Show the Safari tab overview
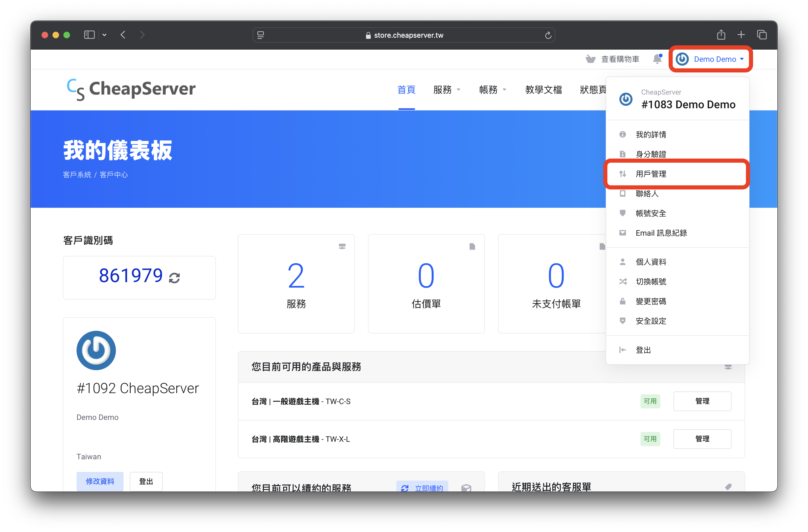The height and width of the screenshot is (532, 808). click(x=762, y=35)
